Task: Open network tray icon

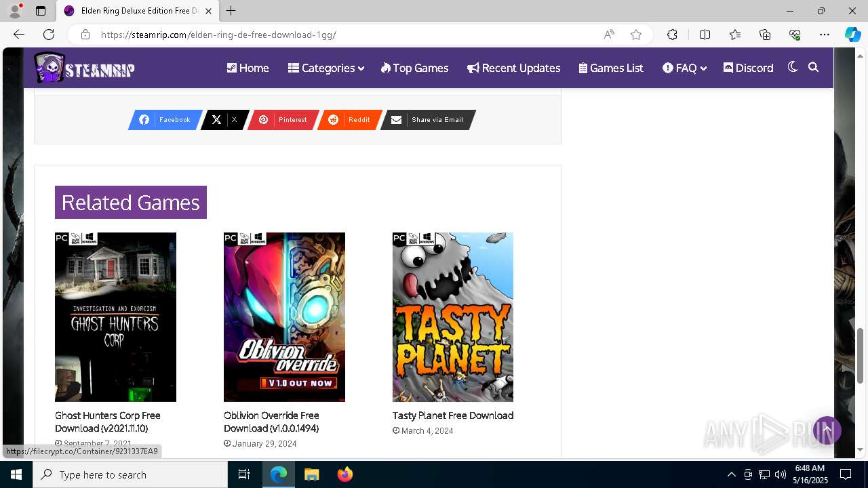Action: tap(764, 474)
